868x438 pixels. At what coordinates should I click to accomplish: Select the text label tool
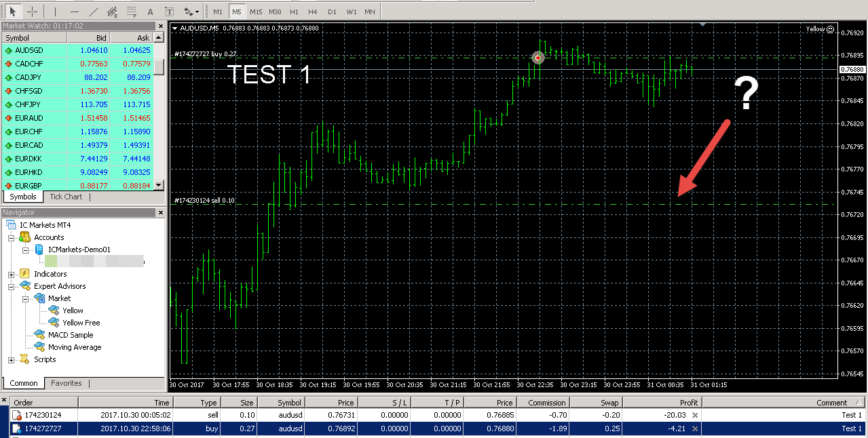click(x=169, y=12)
